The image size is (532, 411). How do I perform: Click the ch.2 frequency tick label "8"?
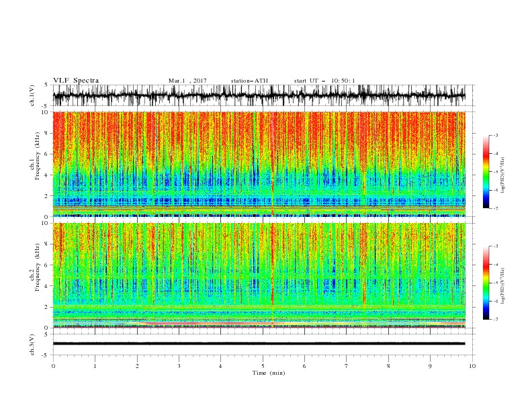coord(46,244)
